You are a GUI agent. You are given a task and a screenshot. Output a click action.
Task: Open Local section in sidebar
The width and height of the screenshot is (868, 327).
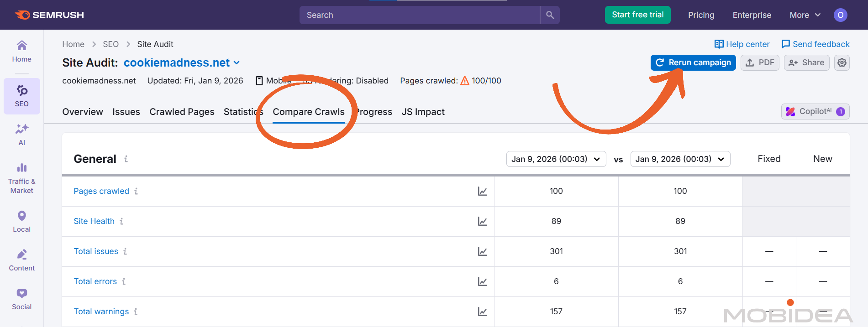[21, 222]
